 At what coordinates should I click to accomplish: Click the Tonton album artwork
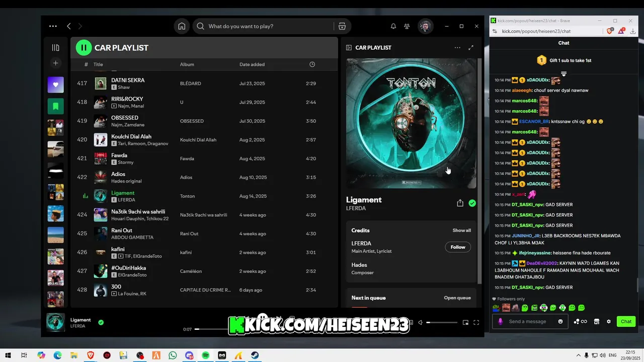click(x=411, y=123)
